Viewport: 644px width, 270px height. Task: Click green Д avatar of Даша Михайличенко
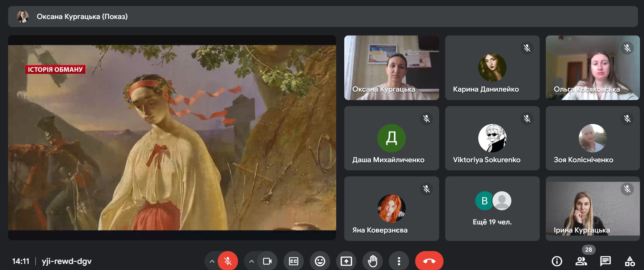pos(392,138)
